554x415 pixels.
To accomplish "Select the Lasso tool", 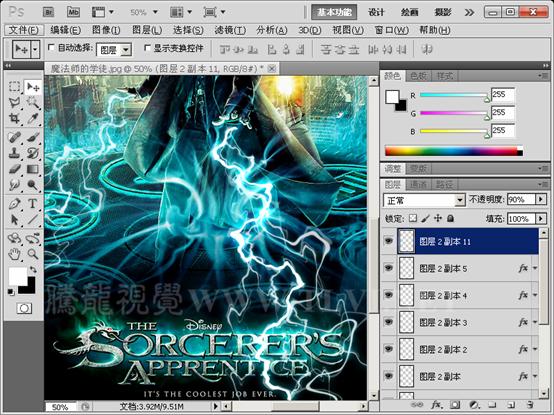I will click(14, 102).
